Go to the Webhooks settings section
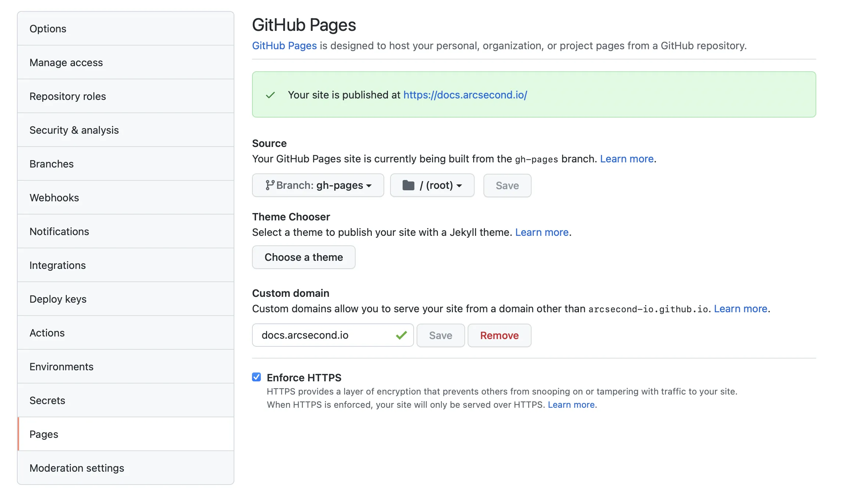853x504 pixels. [54, 198]
